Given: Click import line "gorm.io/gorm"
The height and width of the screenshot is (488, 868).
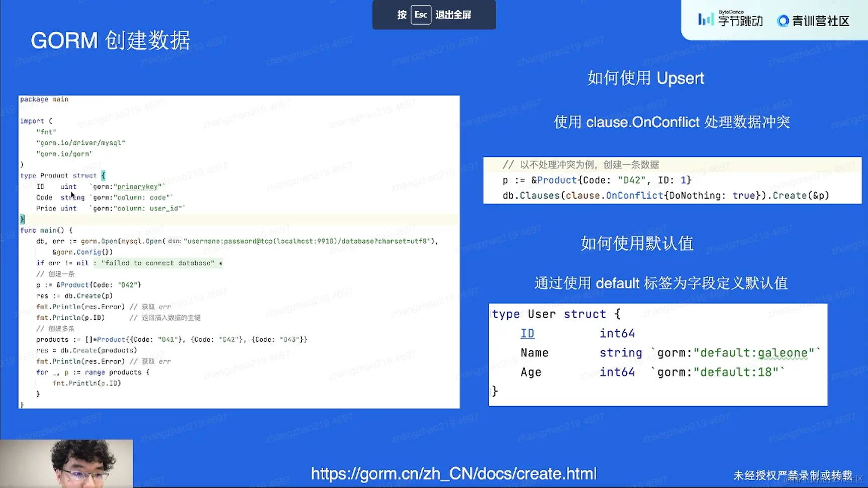Looking at the screenshot, I should [64, 154].
